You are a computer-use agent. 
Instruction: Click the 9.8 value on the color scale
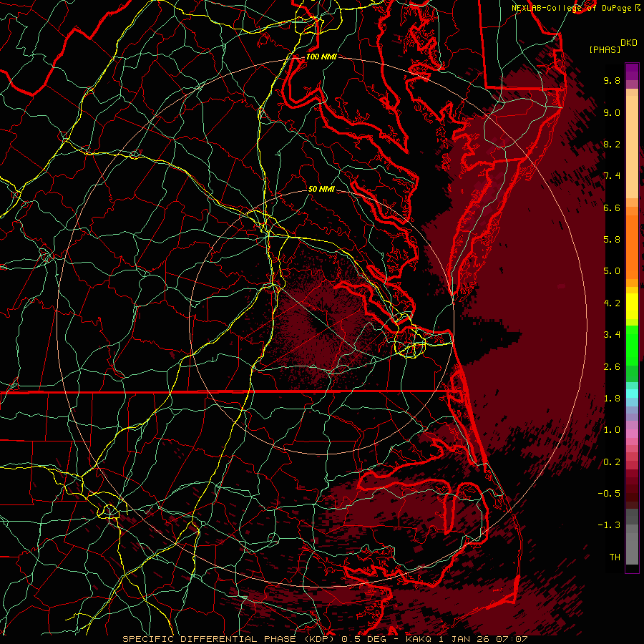click(x=612, y=80)
